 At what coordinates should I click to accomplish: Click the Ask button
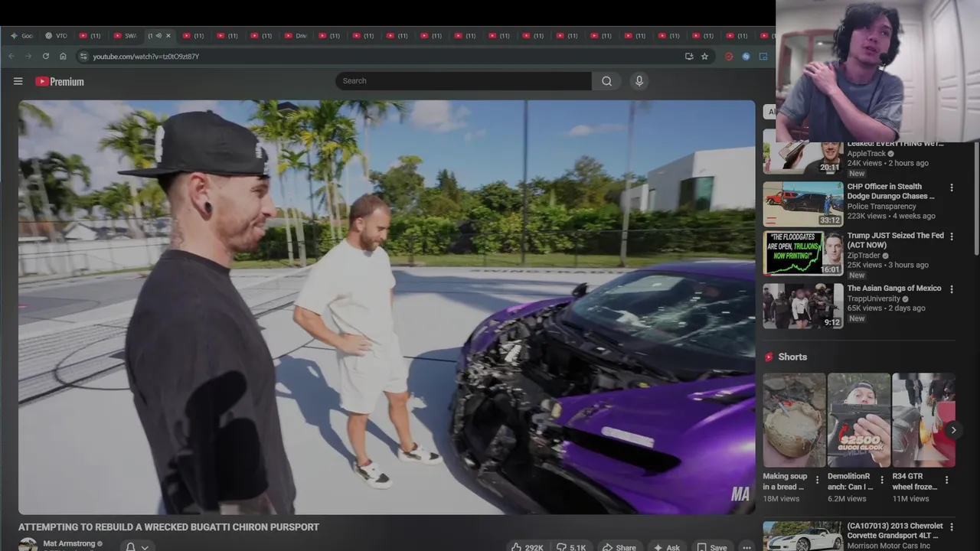pos(666,547)
